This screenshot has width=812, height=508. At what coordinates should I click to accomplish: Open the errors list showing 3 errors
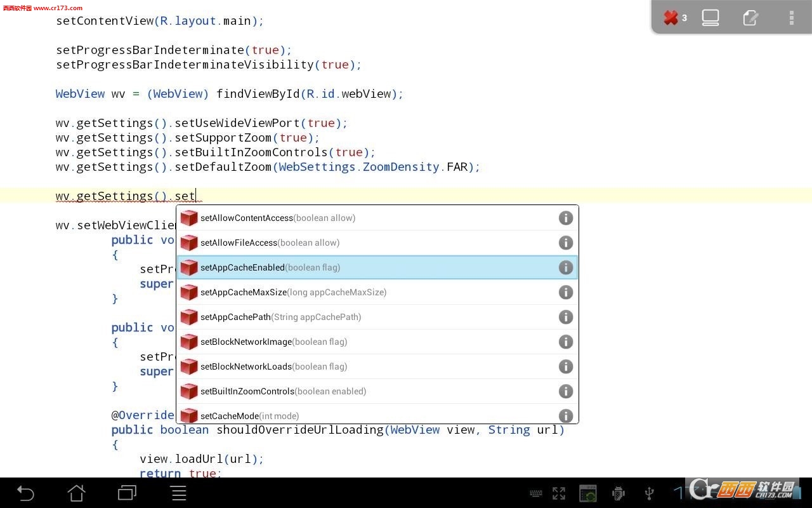tap(675, 18)
